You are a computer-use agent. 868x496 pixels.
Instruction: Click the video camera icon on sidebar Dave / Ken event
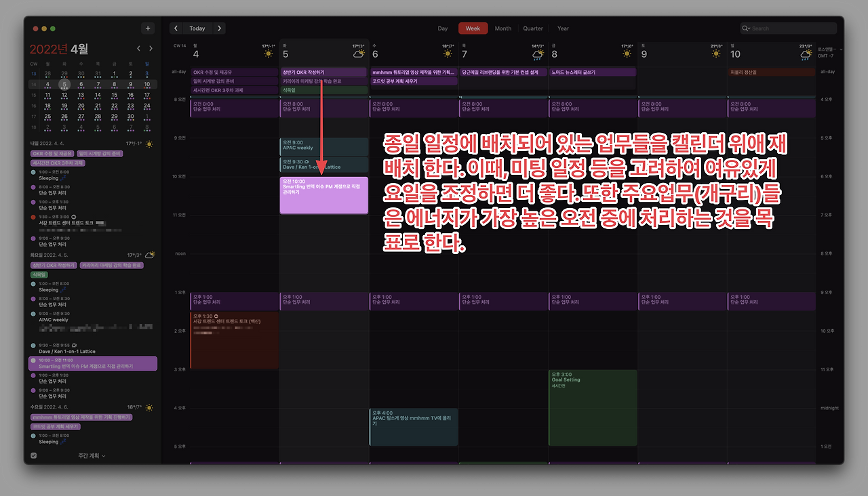pyautogui.click(x=74, y=346)
